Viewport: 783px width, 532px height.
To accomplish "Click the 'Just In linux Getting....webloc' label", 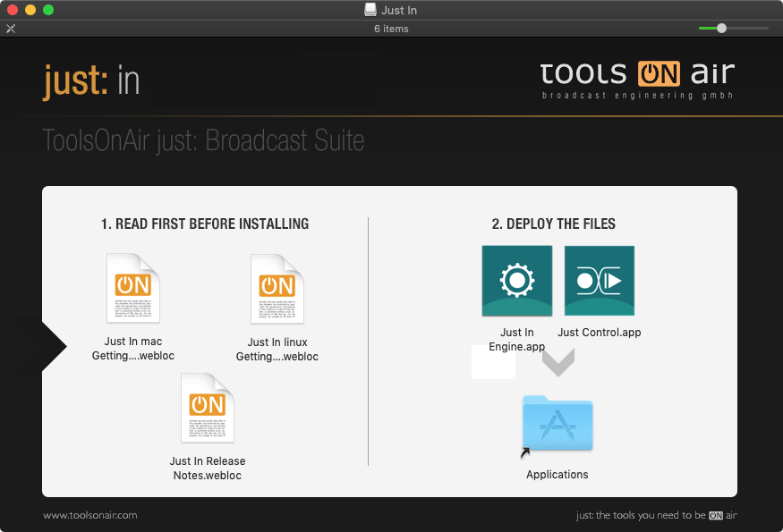I will 277,350.
